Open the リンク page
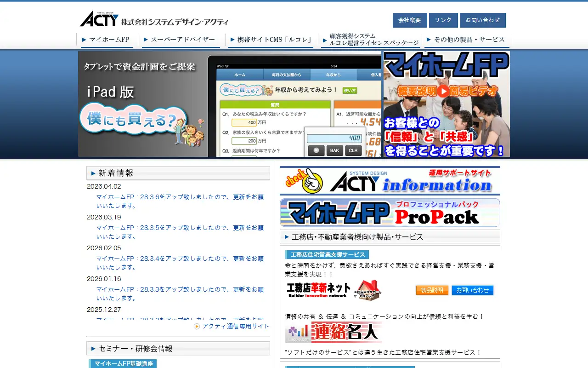 click(x=443, y=20)
